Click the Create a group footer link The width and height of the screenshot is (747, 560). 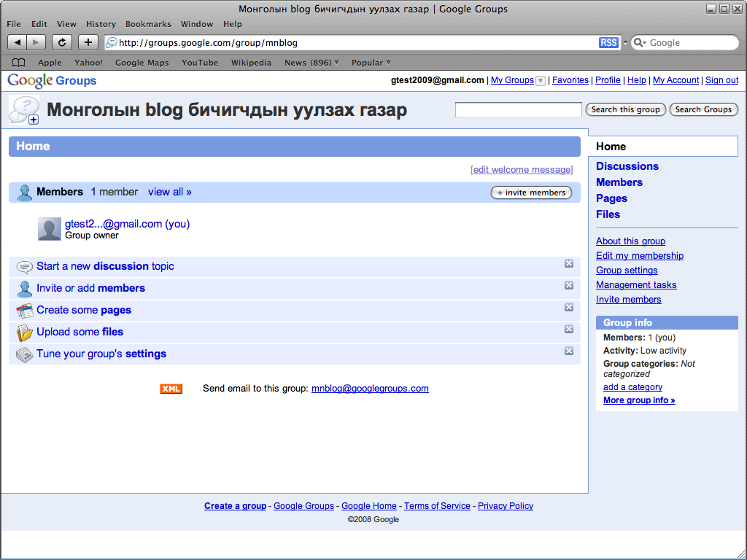(236, 506)
